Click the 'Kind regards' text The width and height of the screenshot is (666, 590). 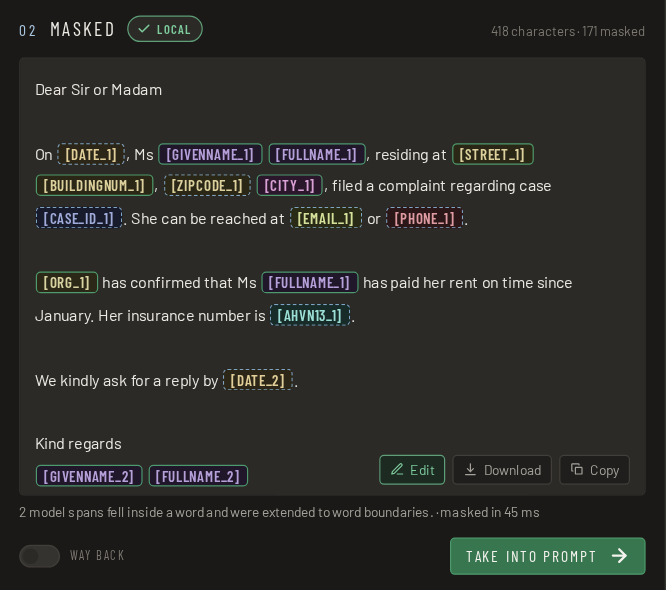tap(78, 444)
